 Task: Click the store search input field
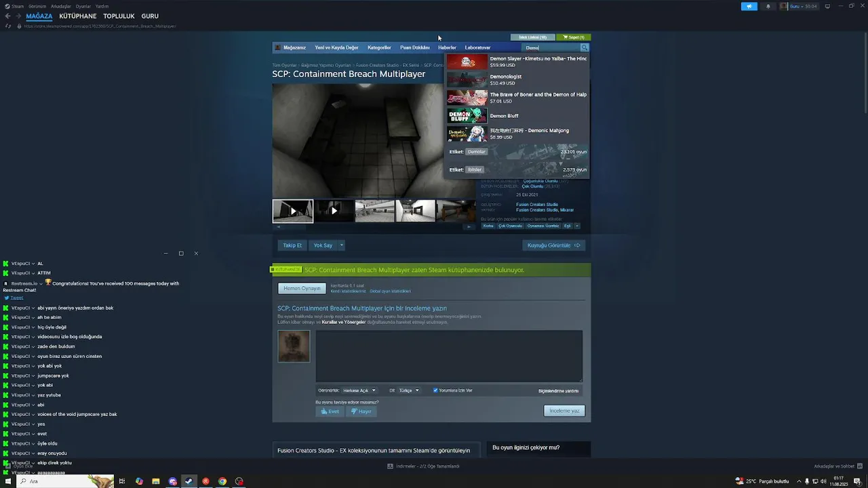point(552,47)
